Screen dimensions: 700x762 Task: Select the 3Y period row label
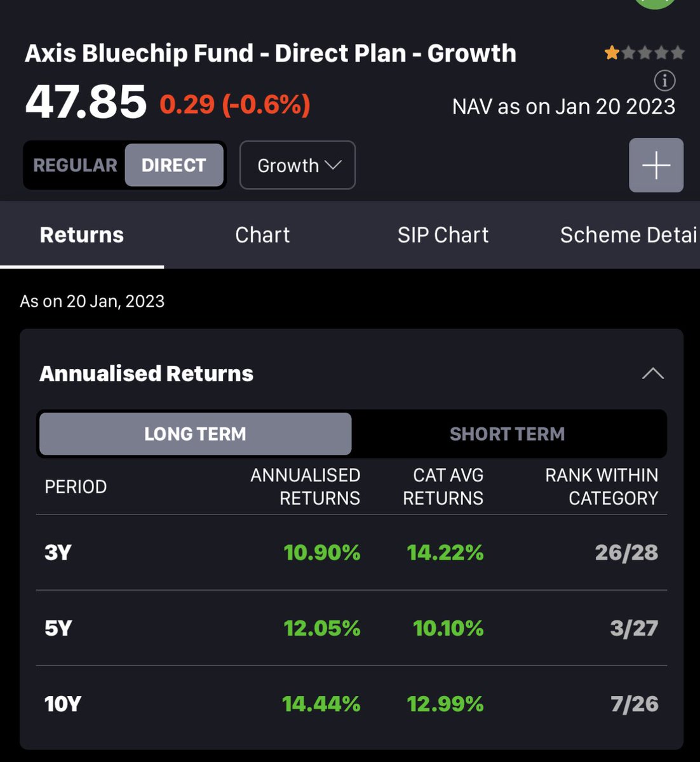point(58,552)
